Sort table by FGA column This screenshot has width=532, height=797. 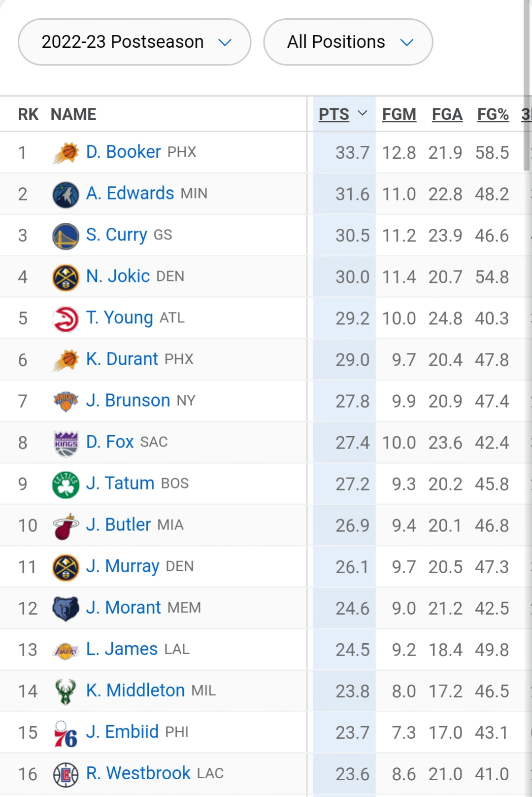pyautogui.click(x=447, y=114)
